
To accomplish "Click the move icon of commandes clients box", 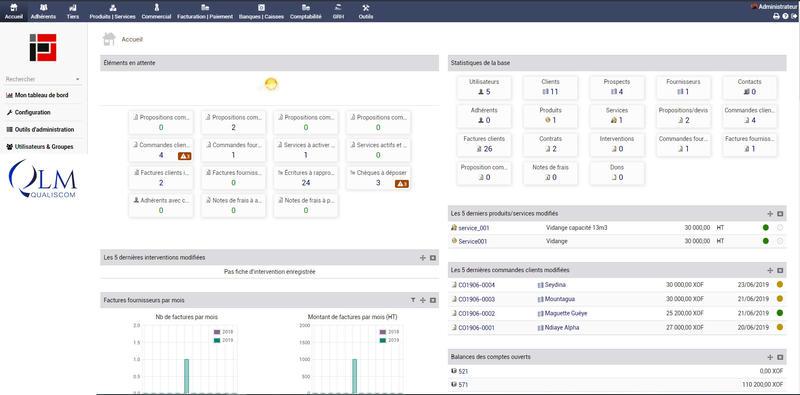I will (x=770, y=270).
